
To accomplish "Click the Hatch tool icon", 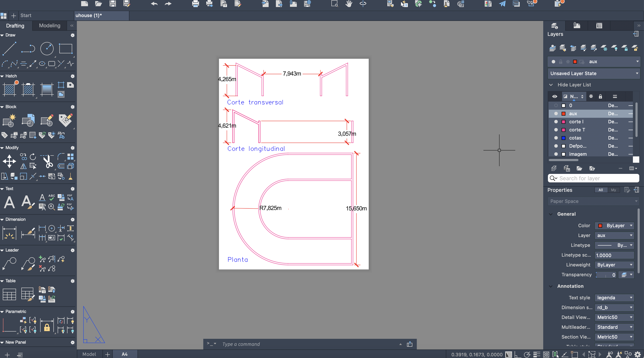I will (9, 89).
